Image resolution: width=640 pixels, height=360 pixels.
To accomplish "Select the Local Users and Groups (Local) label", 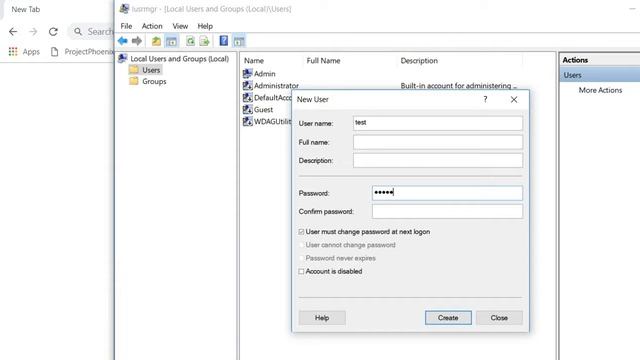I will 180,59.
